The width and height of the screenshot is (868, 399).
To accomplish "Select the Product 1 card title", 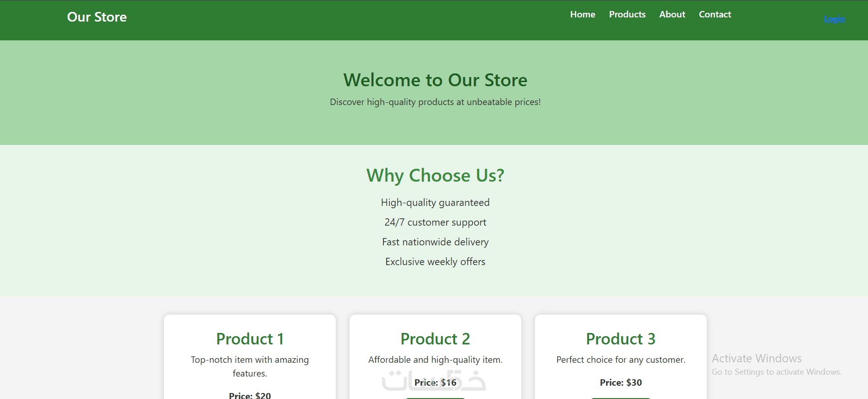I will 250,339.
